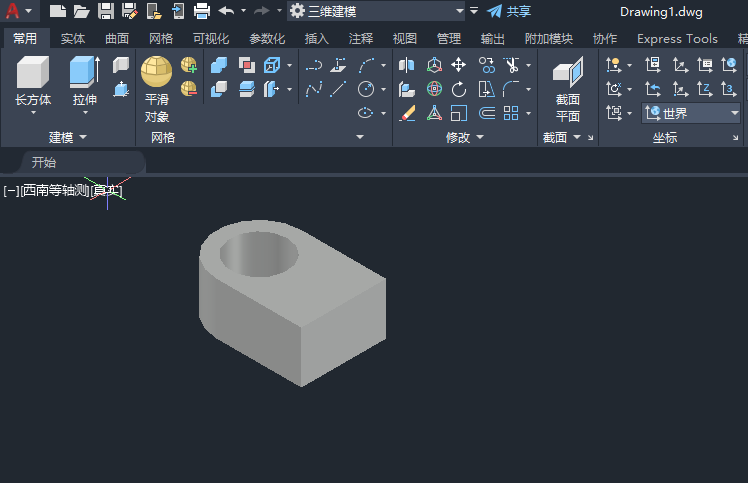Open the 可视化 ribbon tab
748x483 pixels.
coord(210,39)
